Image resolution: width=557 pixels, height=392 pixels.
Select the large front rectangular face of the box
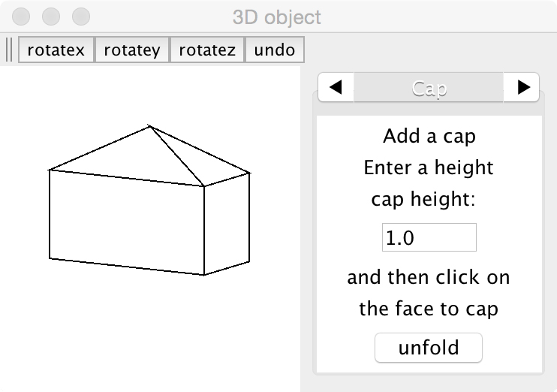tap(126, 222)
